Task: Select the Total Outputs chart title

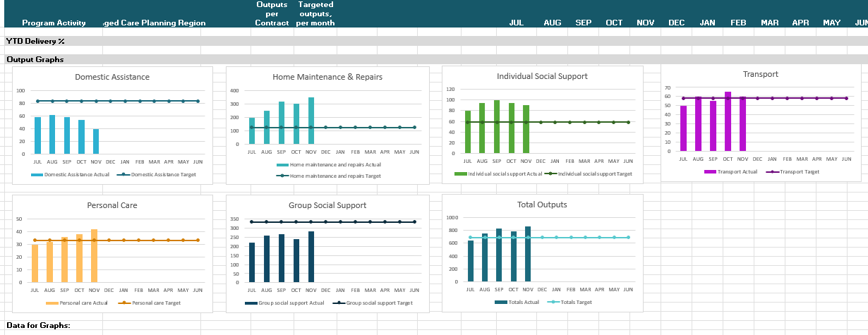Action: (542, 205)
